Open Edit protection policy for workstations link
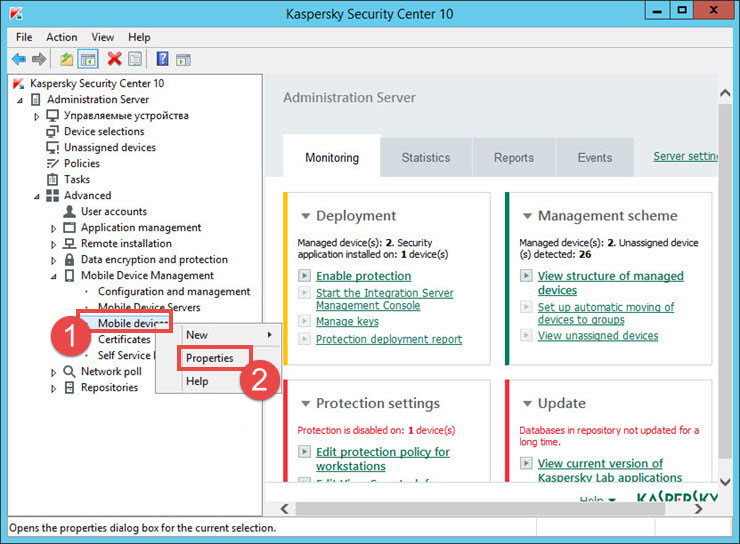This screenshot has width=740, height=544. (383, 459)
